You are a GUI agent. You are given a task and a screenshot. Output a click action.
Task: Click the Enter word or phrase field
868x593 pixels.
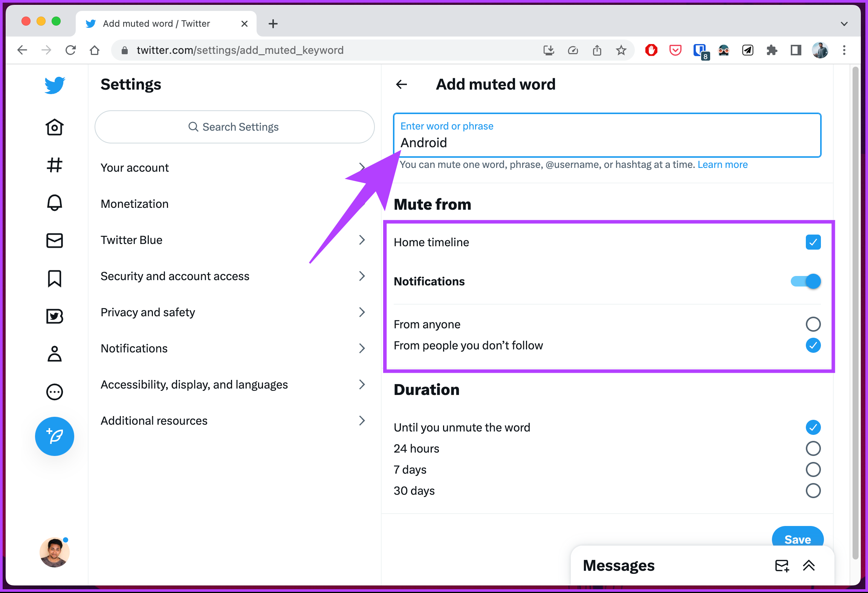(x=607, y=135)
